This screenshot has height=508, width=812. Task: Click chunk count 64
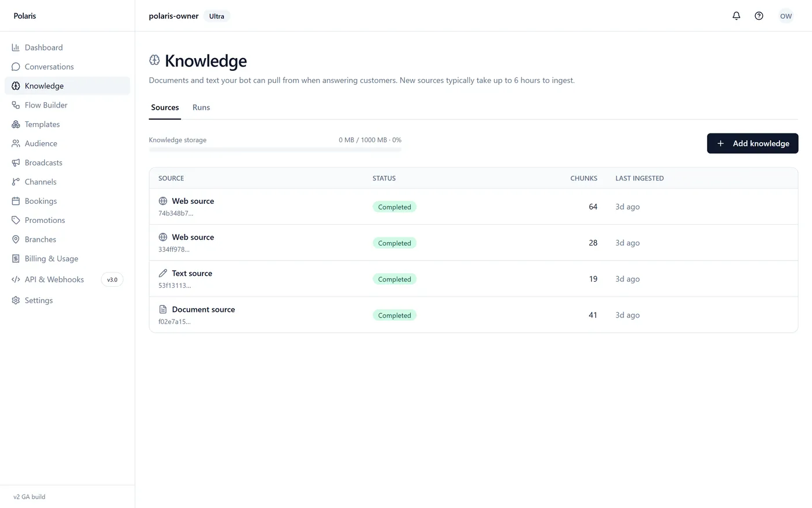pos(593,207)
